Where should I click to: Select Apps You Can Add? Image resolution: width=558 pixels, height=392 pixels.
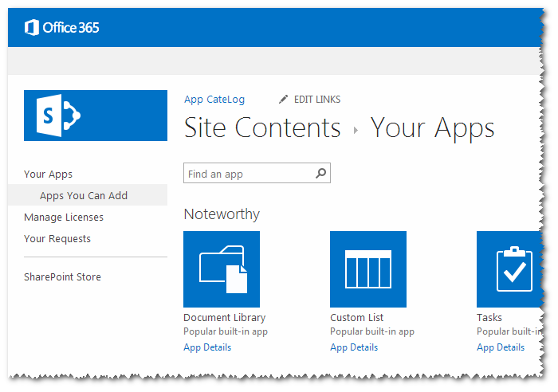tap(84, 195)
